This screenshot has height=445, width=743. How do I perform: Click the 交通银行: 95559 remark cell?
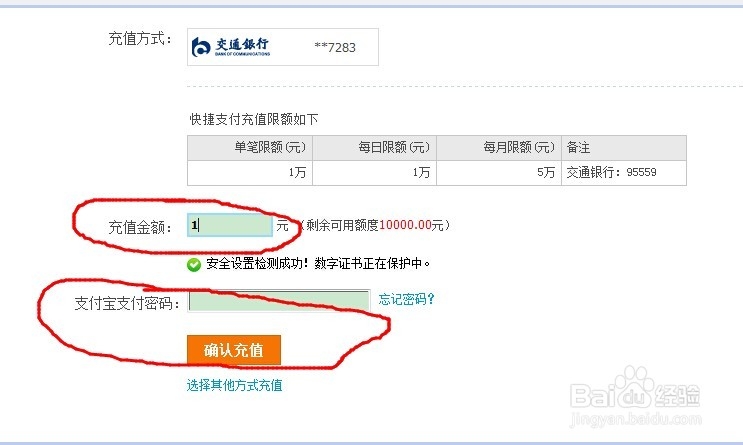pyautogui.click(x=624, y=173)
